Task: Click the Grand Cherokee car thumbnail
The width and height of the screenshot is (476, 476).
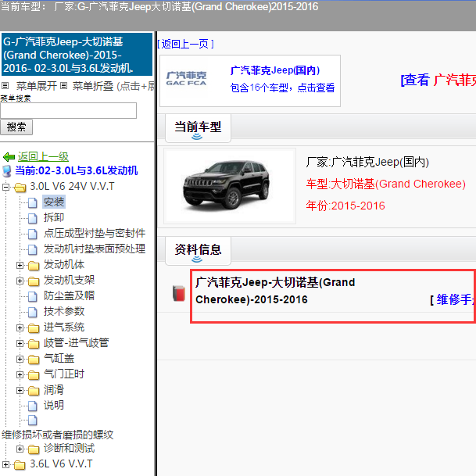Action: point(230,186)
